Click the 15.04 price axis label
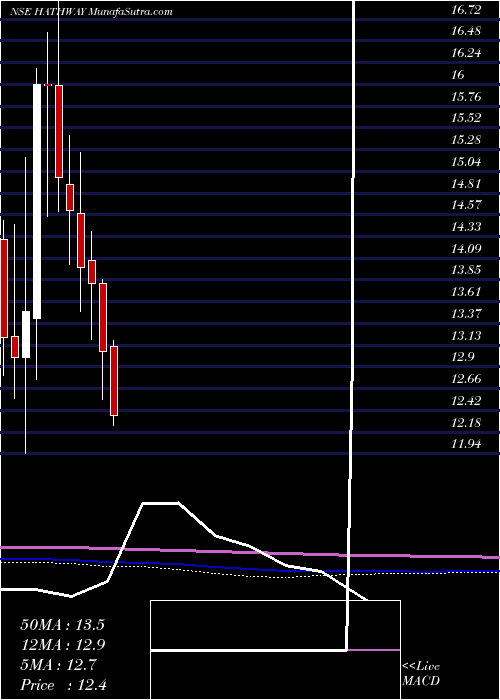 [466, 162]
